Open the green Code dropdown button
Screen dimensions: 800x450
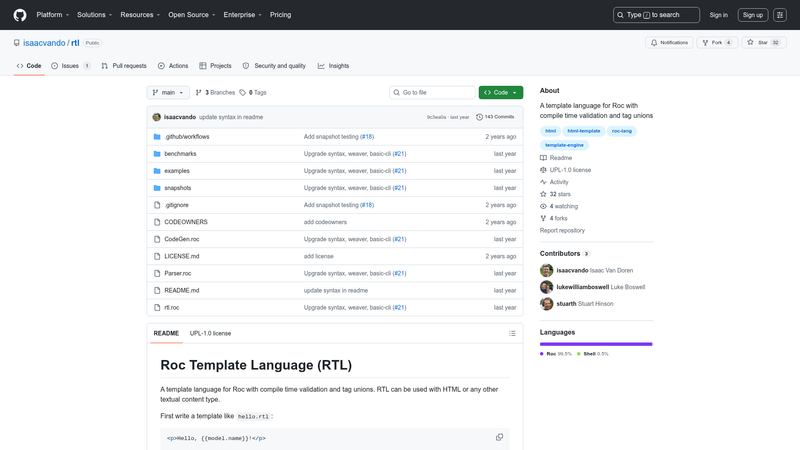click(x=501, y=92)
